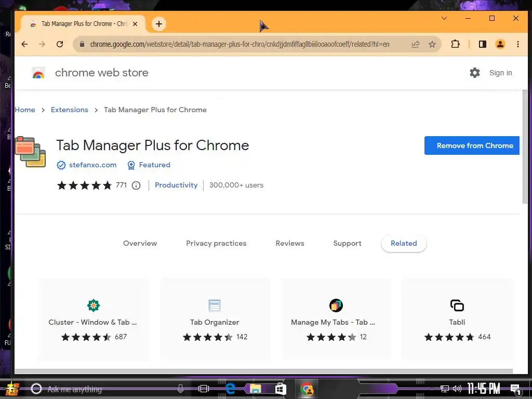Open the Extensions breadcrumb link

(70, 110)
